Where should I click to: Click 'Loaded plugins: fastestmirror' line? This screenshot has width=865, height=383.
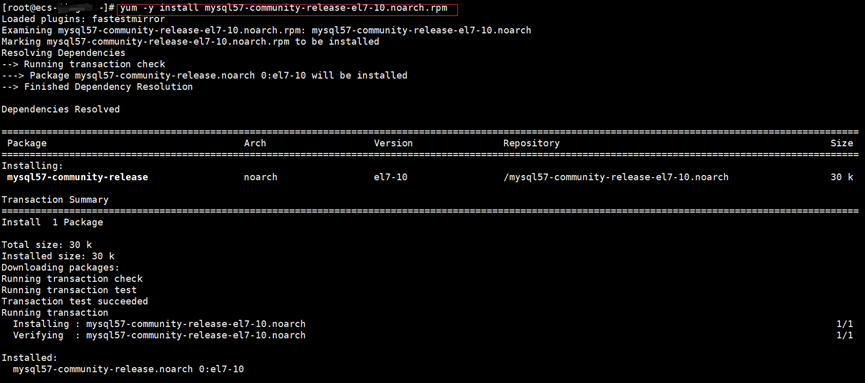pos(83,19)
